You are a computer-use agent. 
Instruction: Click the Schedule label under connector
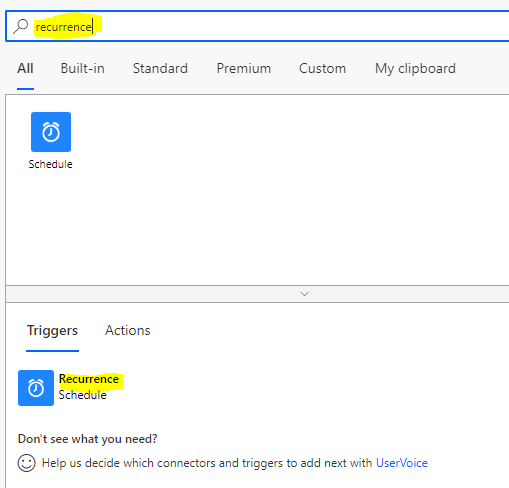click(50, 164)
